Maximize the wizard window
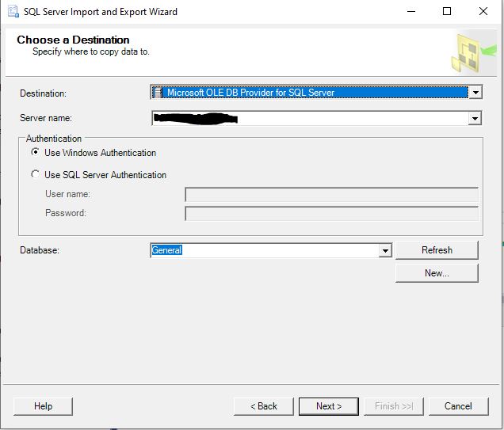Screen dimensions: 504x430 click(x=447, y=12)
